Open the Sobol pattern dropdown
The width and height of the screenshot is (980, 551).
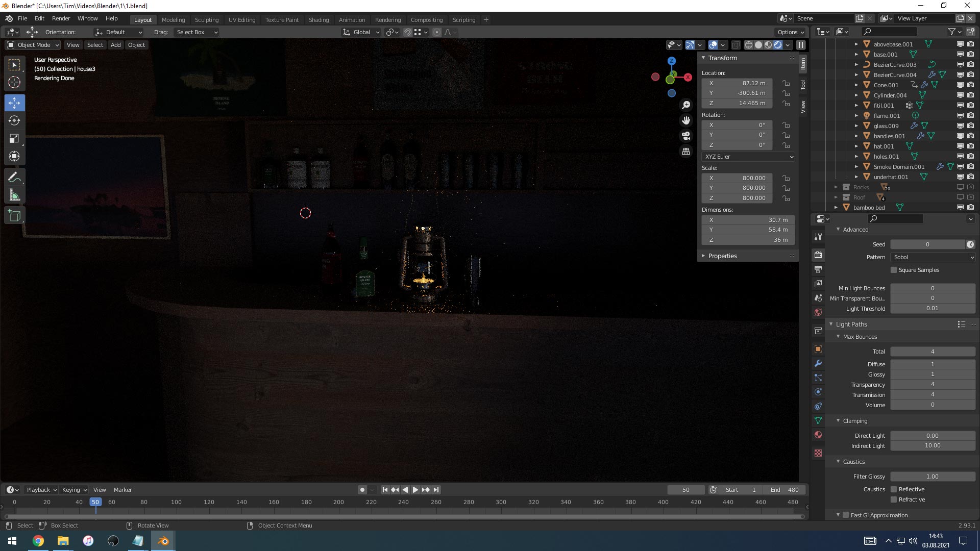tap(933, 257)
